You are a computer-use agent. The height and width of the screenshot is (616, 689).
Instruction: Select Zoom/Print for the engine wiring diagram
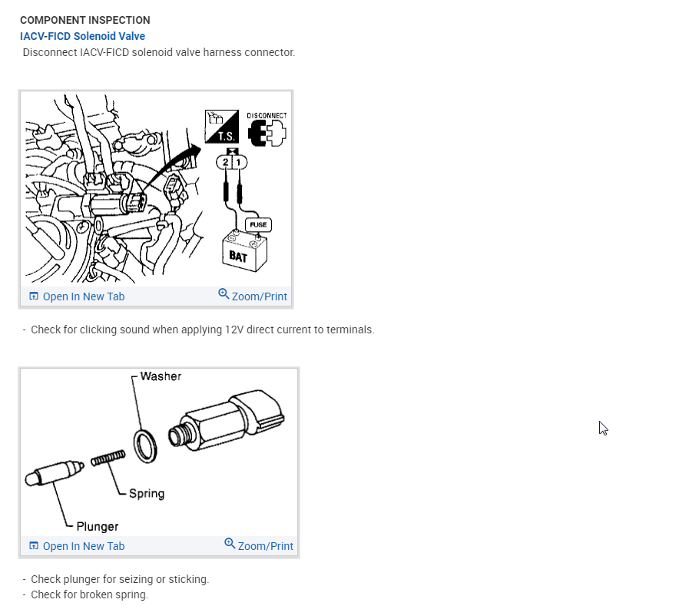(260, 296)
